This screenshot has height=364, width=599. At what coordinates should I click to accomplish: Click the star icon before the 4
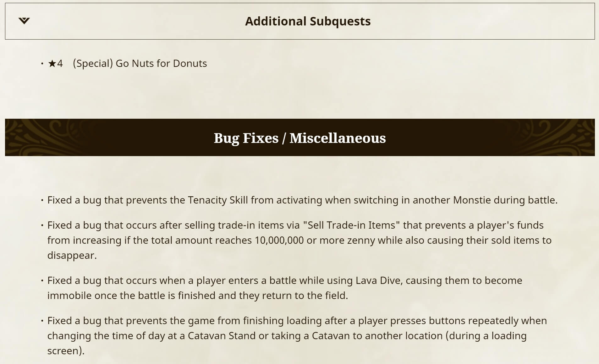52,63
